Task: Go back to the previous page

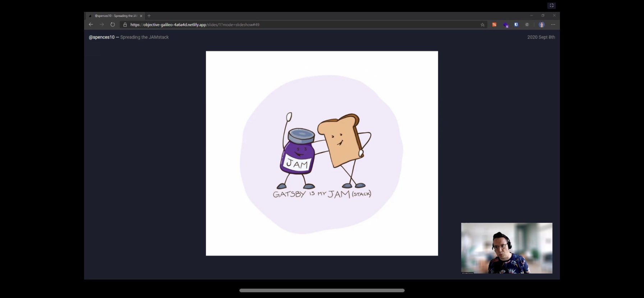Action: tap(91, 24)
